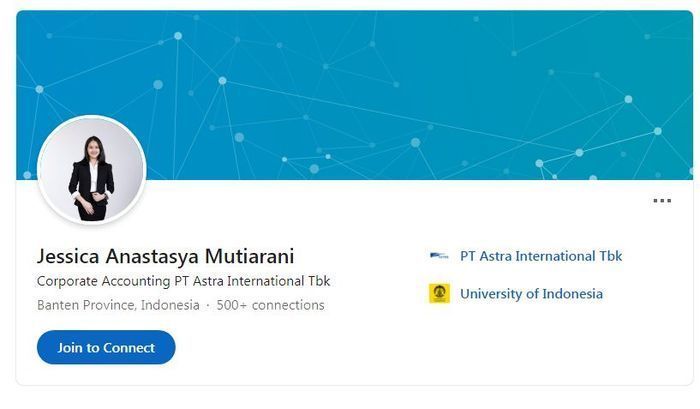Click the Banten Province, Indonesia location
The width and height of the screenshot is (700, 409).
[118, 305]
